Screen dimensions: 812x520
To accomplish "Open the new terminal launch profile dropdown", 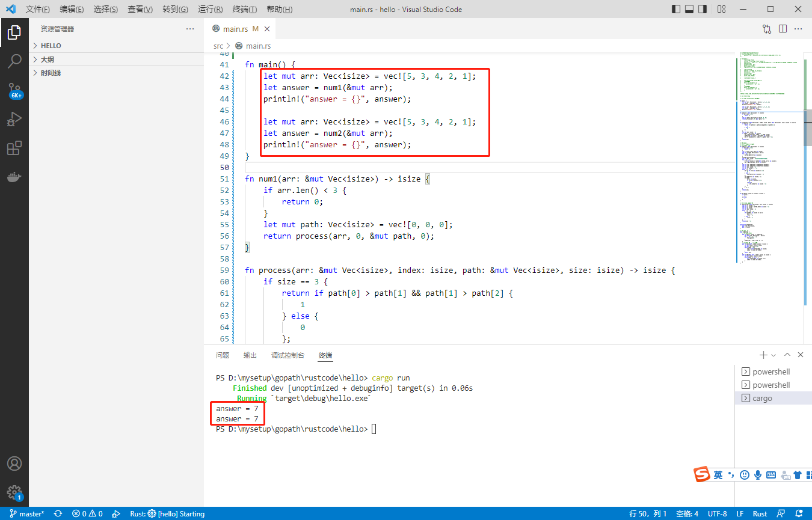I will point(774,355).
